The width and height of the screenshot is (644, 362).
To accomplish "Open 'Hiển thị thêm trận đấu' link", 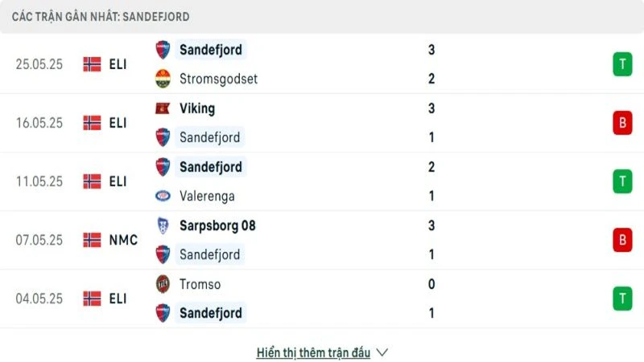I will [x=313, y=352].
